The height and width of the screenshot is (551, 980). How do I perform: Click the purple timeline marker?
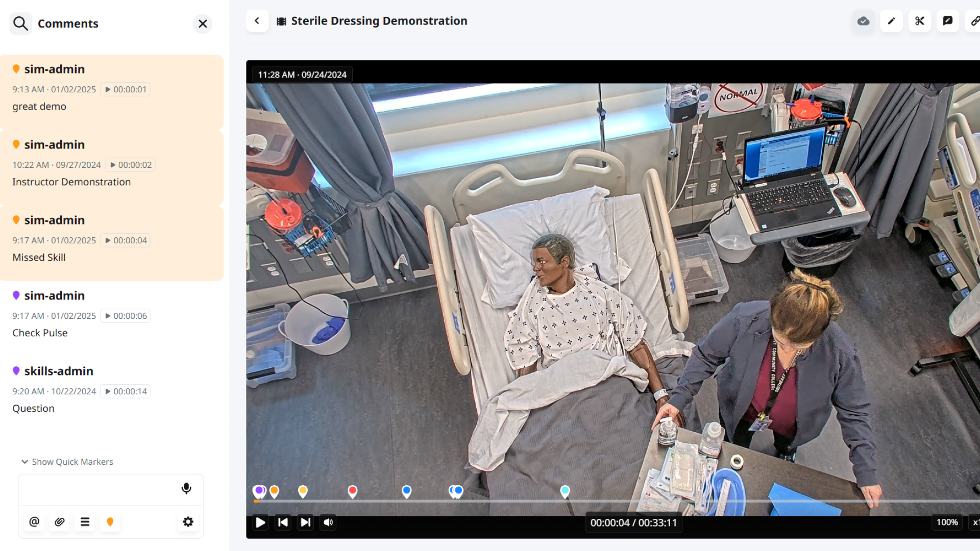pos(259,491)
